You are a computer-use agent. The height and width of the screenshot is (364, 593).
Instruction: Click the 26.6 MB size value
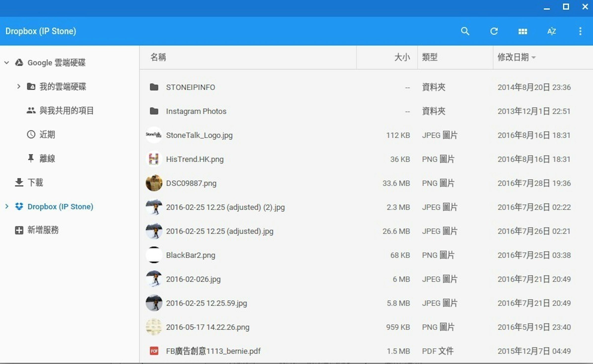coord(396,231)
